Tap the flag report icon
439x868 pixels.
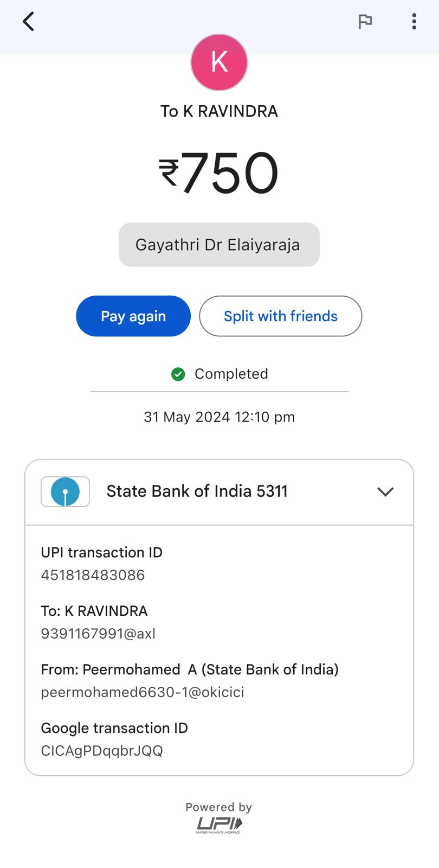pos(365,22)
